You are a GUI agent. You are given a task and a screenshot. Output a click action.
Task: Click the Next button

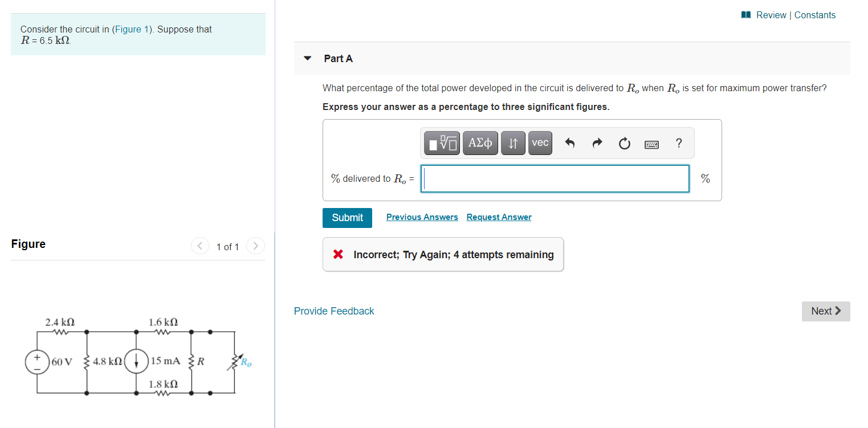pos(826,311)
